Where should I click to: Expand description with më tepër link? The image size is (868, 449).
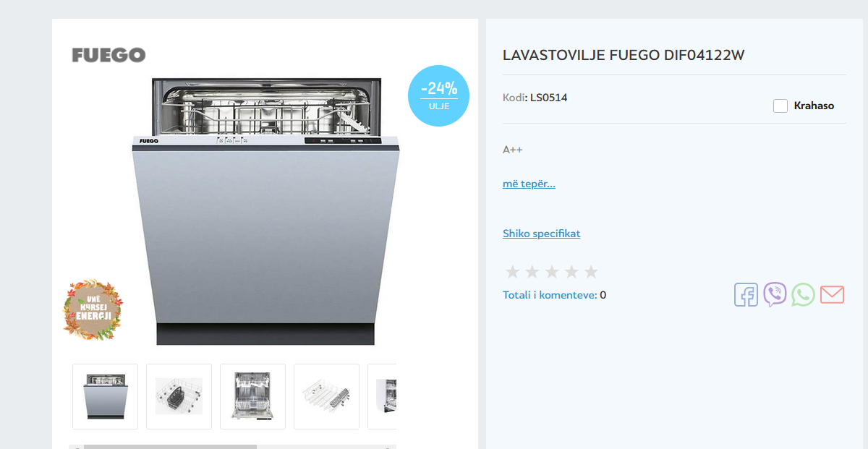529,184
